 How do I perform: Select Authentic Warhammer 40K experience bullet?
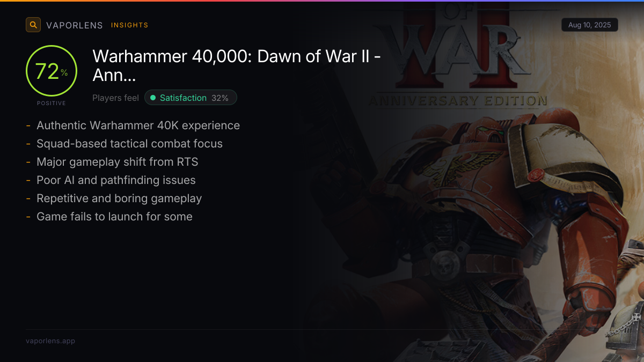click(x=138, y=125)
